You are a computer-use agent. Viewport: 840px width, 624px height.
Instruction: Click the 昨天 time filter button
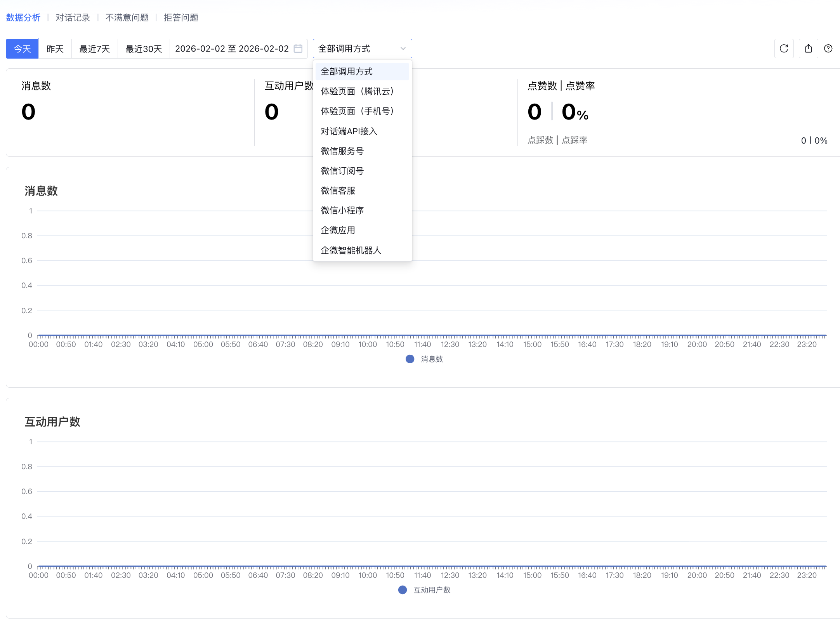tap(55, 49)
